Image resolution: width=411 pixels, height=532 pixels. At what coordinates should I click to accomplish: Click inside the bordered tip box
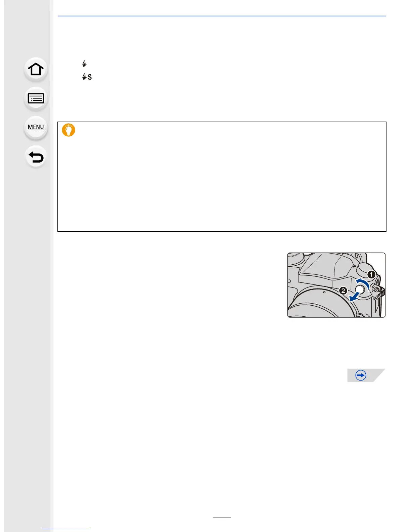(222, 177)
